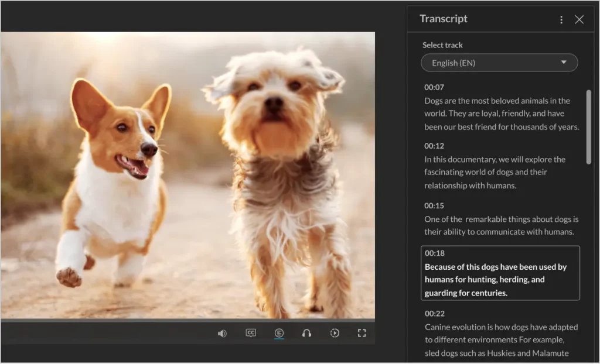Close the Transcript panel
Screen dimensions: 600x364
click(x=579, y=20)
